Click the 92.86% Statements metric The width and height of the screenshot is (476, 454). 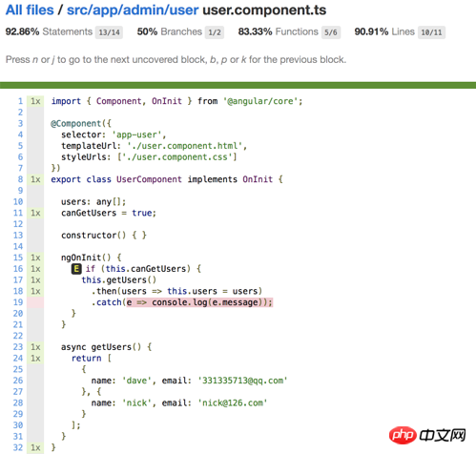[x=49, y=31]
